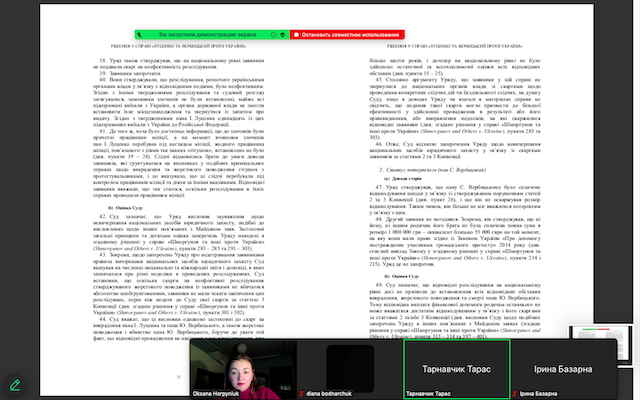
Task: Click paragraph 41 in left page
Action: pos(178,163)
